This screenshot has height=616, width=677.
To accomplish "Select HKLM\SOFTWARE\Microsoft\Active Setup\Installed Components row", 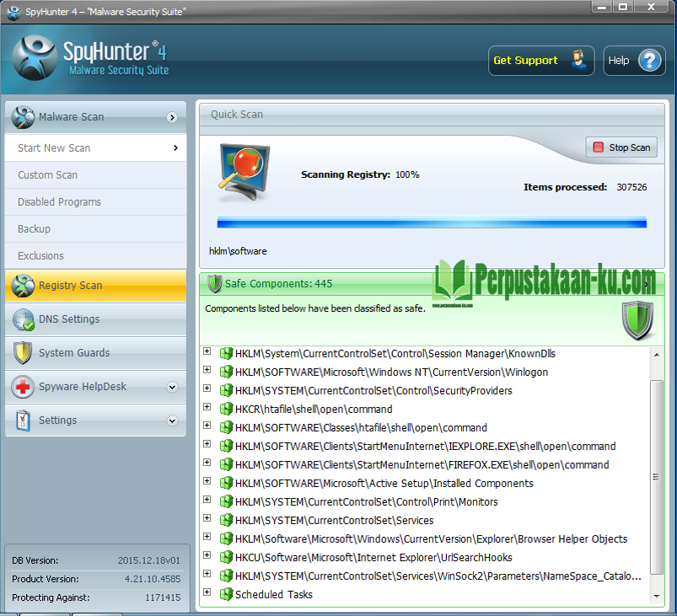I will click(384, 484).
